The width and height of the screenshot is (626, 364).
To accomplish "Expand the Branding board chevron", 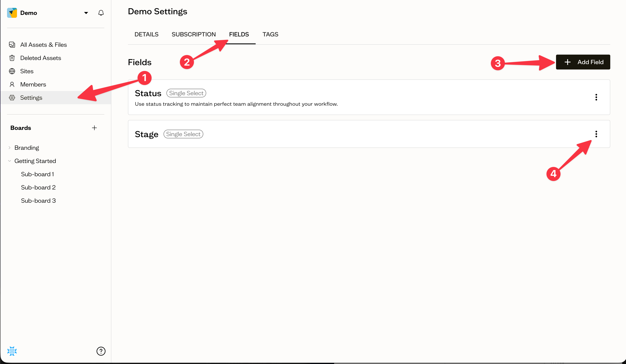I will click(10, 148).
